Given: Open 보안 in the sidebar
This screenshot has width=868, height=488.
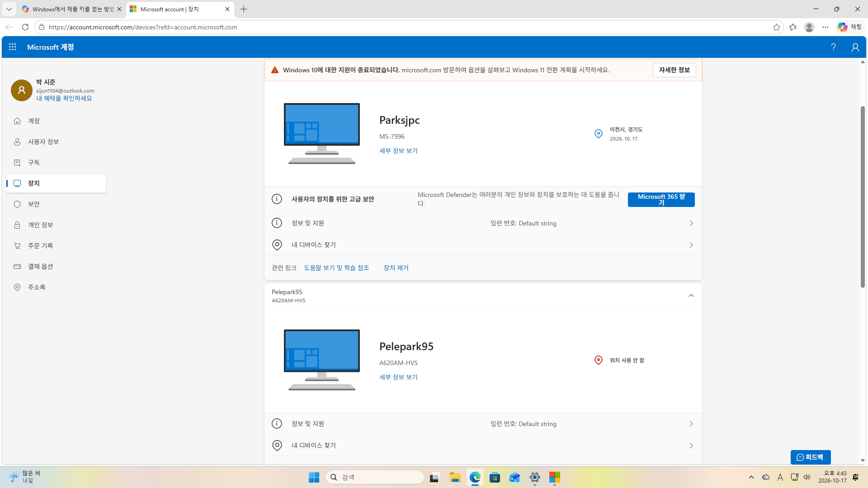Looking at the screenshot, I should pyautogui.click(x=56, y=204).
